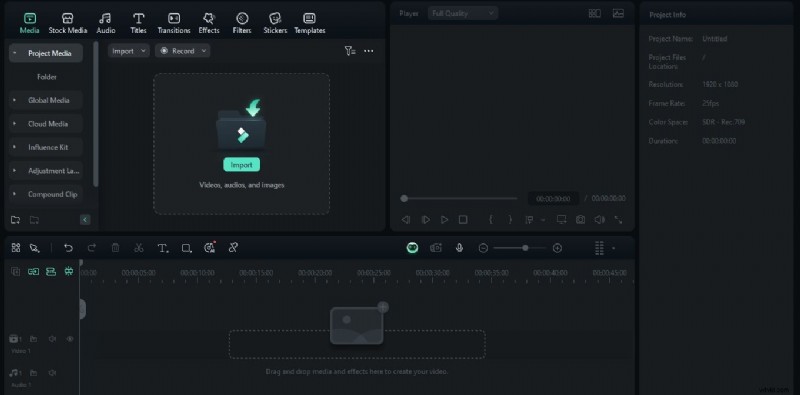Click the media filter and sort icon
The height and width of the screenshot is (395, 800).
(x=349, y=51)
